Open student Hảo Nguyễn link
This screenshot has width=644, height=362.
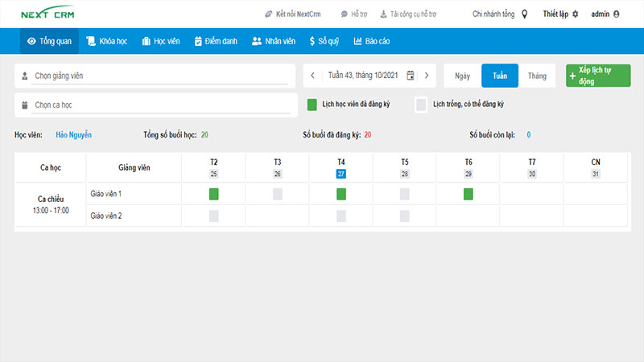coord(73,135)
